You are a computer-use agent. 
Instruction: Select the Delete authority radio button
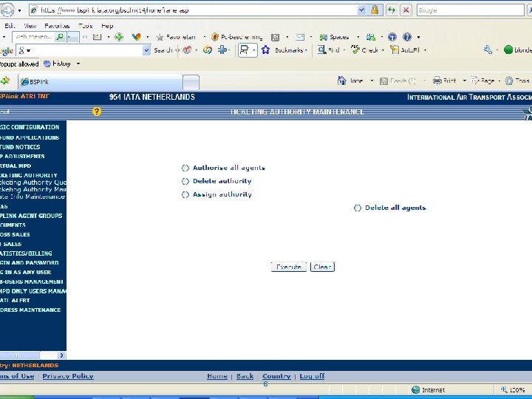tap(185, 181)
